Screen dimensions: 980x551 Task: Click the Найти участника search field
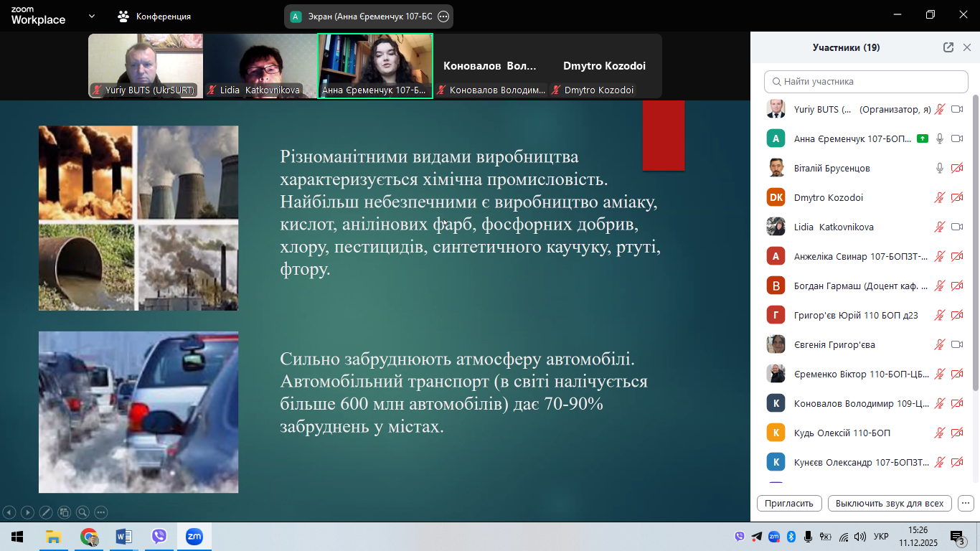[864, 82]
